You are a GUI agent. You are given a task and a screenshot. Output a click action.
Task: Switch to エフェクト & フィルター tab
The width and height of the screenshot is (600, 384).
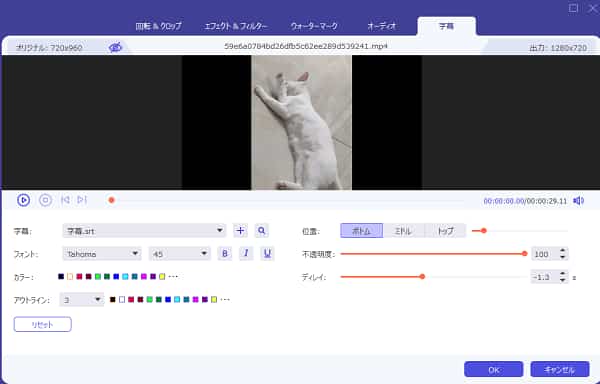point(236,26)
